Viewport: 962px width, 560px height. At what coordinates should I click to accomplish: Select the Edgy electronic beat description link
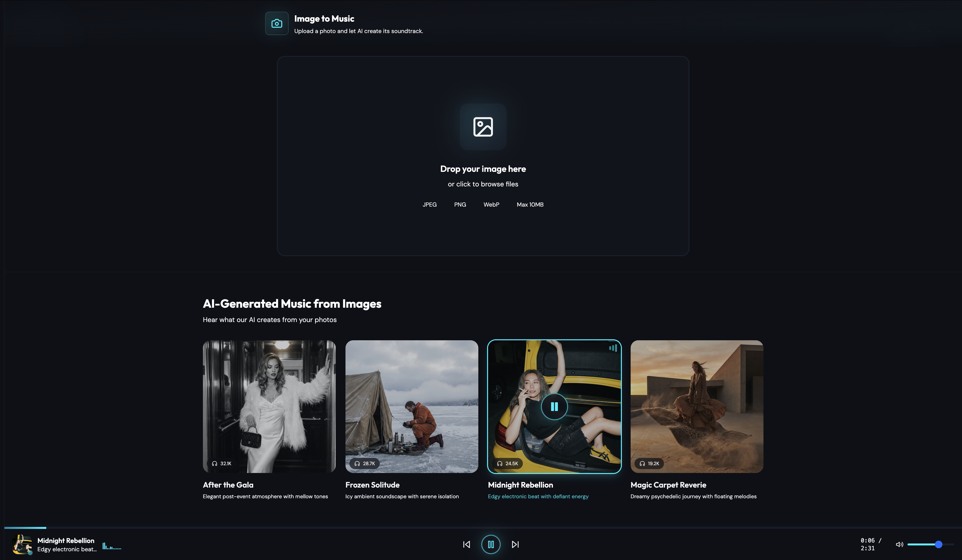(538, 496)
